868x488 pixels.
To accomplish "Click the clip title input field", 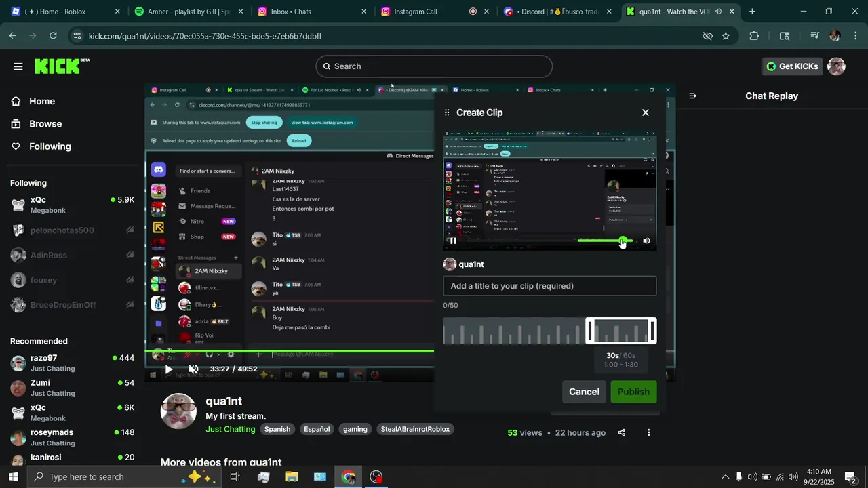I will 549,286.
